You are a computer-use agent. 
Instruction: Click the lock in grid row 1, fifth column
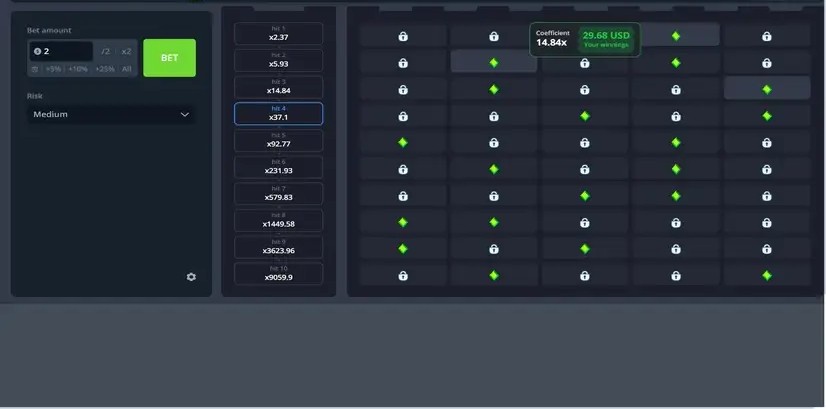point(766,36)
